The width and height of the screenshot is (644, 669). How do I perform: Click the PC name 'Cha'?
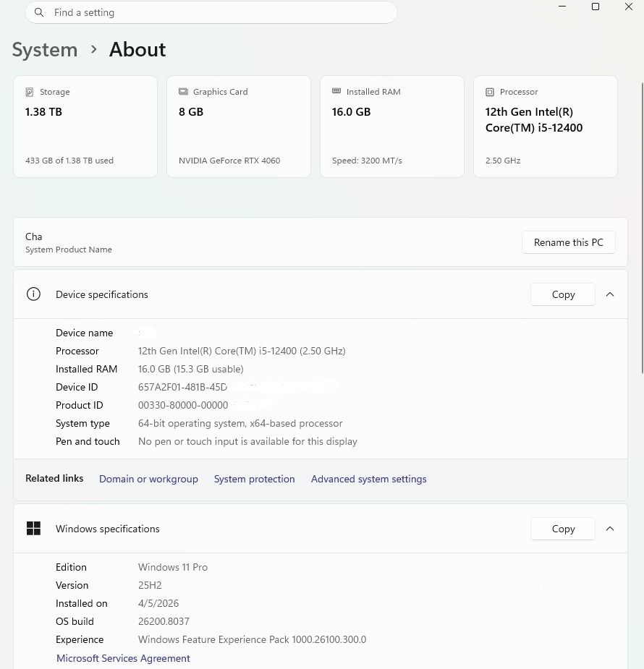[34, 237]
